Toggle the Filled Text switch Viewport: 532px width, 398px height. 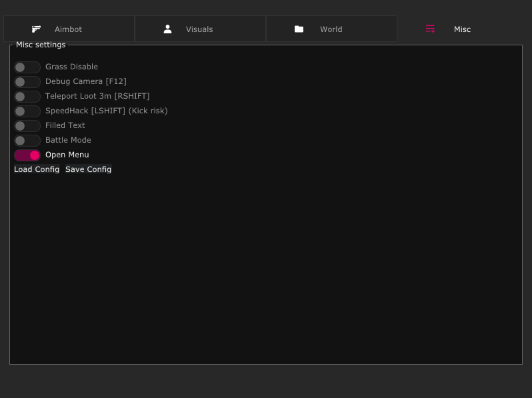(x=27, y=126)
